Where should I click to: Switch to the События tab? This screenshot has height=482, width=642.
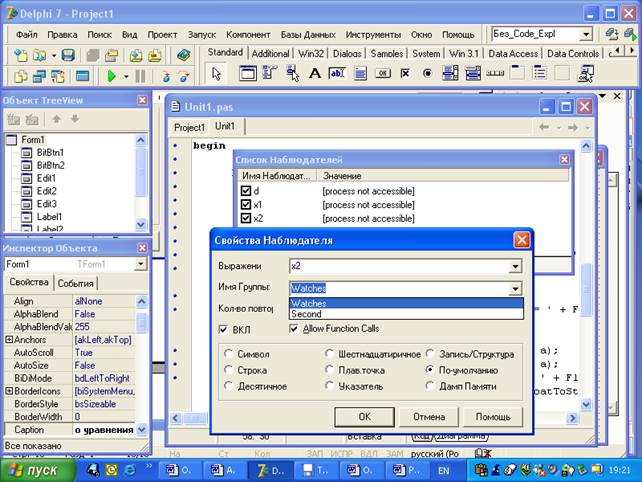(75, 283)
